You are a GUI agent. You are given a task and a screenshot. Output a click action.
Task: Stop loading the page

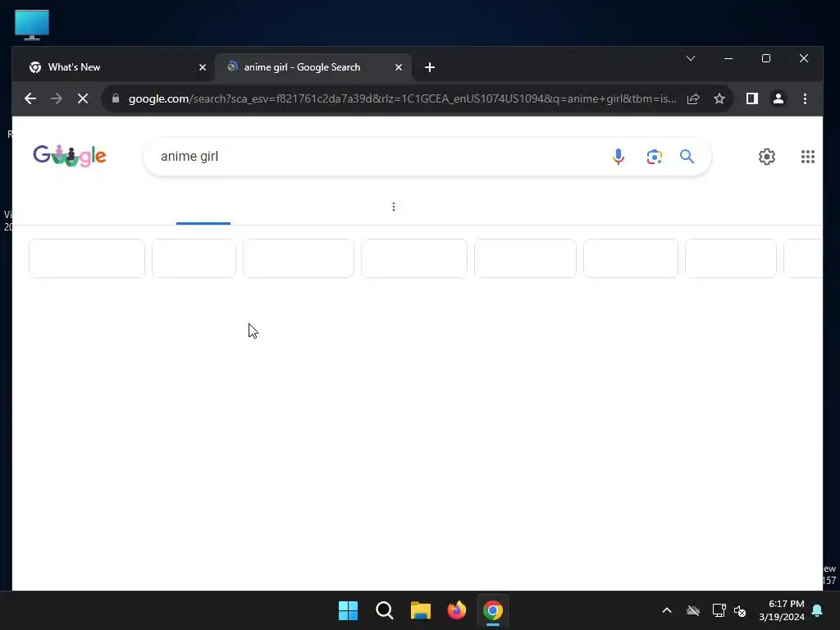83,98
